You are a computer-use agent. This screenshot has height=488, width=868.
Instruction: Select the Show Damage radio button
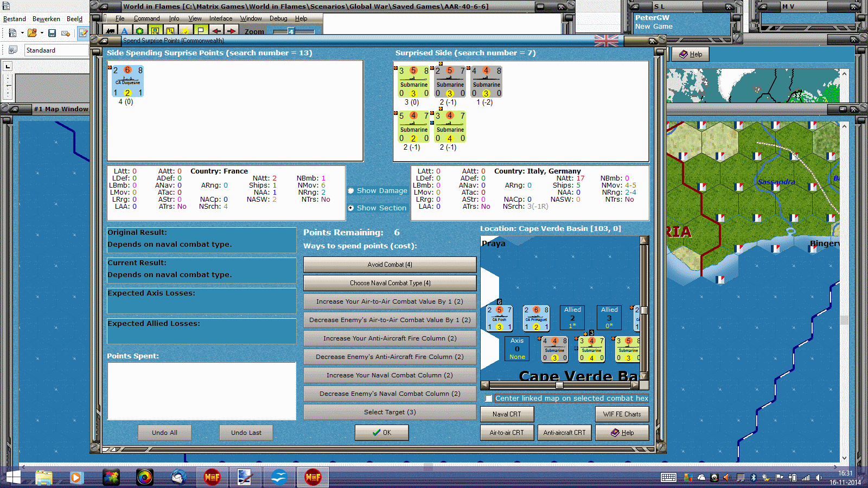[x=351, y=191]
